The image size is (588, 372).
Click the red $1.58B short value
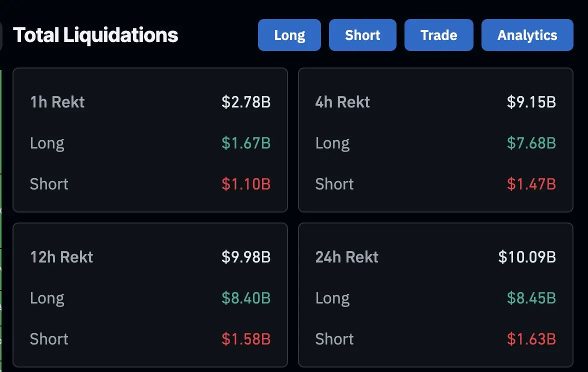pyautogui.click(x=246, y=339)
